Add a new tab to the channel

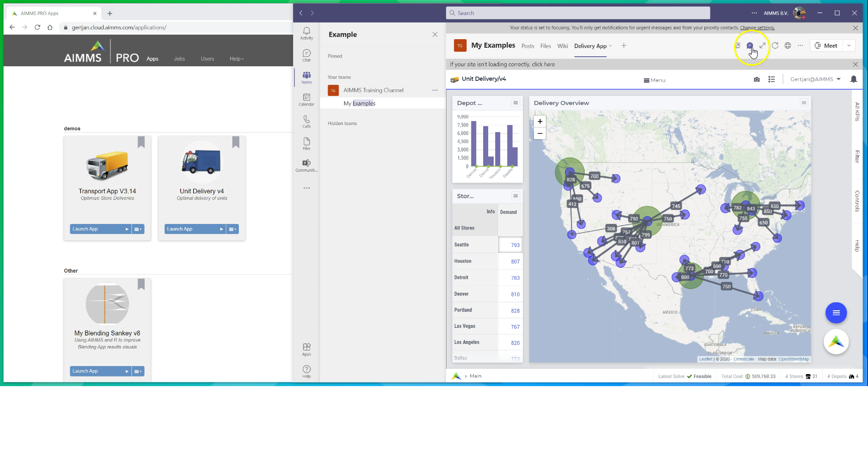pos(624,46)
